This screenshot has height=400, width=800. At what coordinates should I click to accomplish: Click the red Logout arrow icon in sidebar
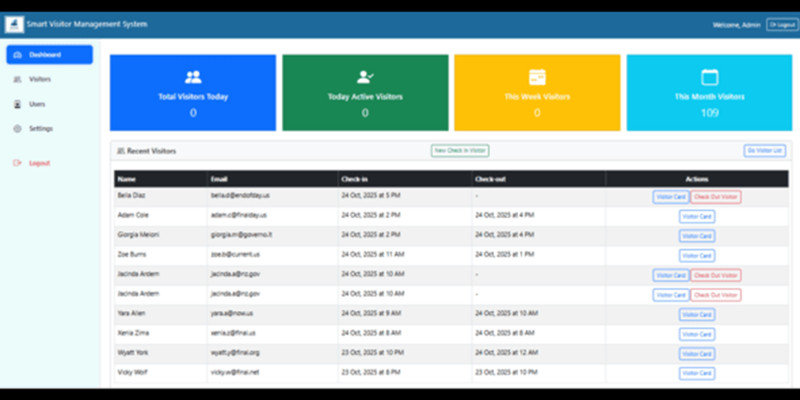pyautogui.click(x=17, y=163)
